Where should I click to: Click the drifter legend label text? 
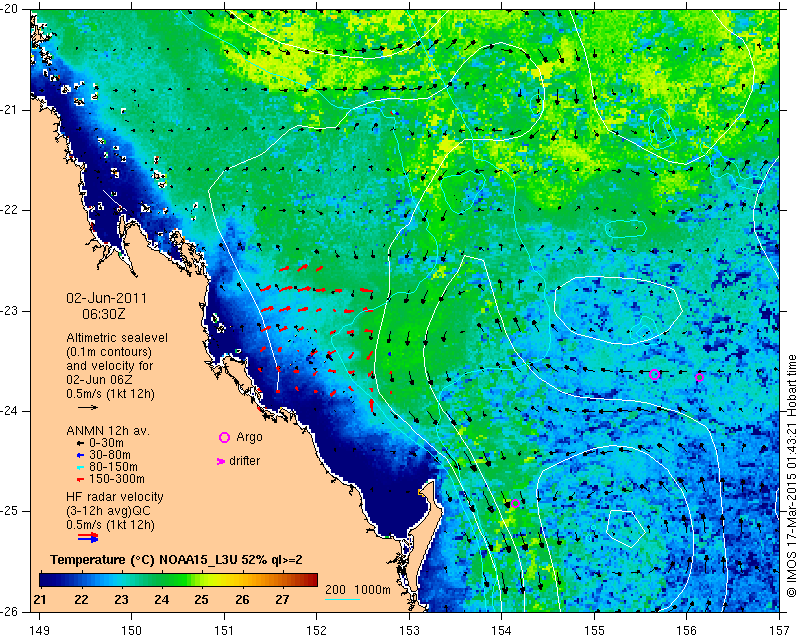[x=245, y=461]
